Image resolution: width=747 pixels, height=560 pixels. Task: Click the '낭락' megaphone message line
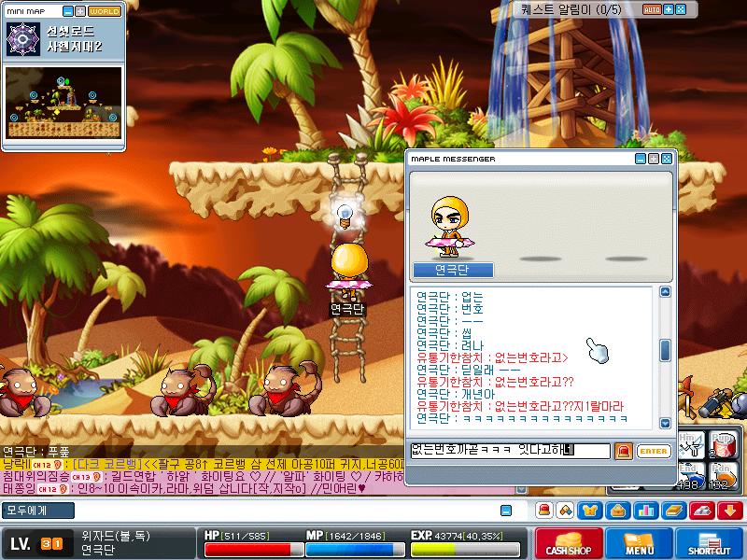pyautogui.click(x=203, y=464)
